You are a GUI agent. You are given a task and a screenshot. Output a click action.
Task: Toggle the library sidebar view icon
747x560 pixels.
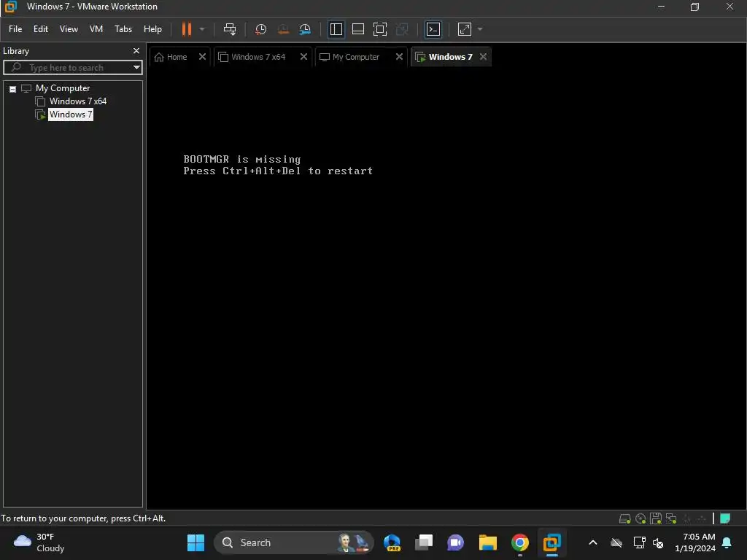(x=336, y=29)
